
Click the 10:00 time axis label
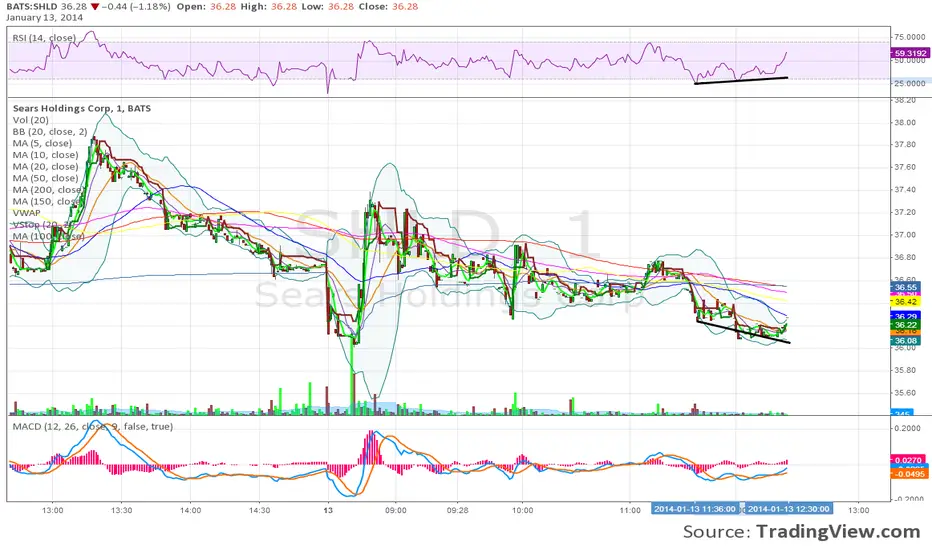coord(522,510)
